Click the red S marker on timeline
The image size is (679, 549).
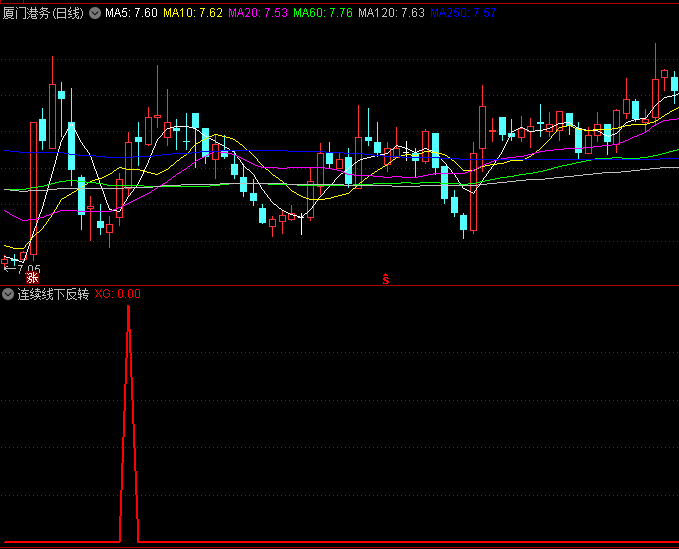(x=385, y=279)
